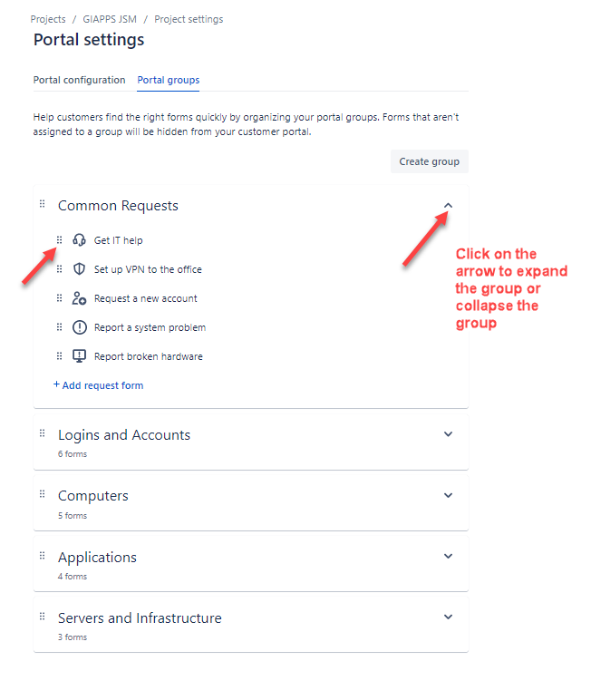The height and width of the screenshot is (700, 591).
Task: Expand Servers and Infrastructure group
Action: (x=448, y=617)
